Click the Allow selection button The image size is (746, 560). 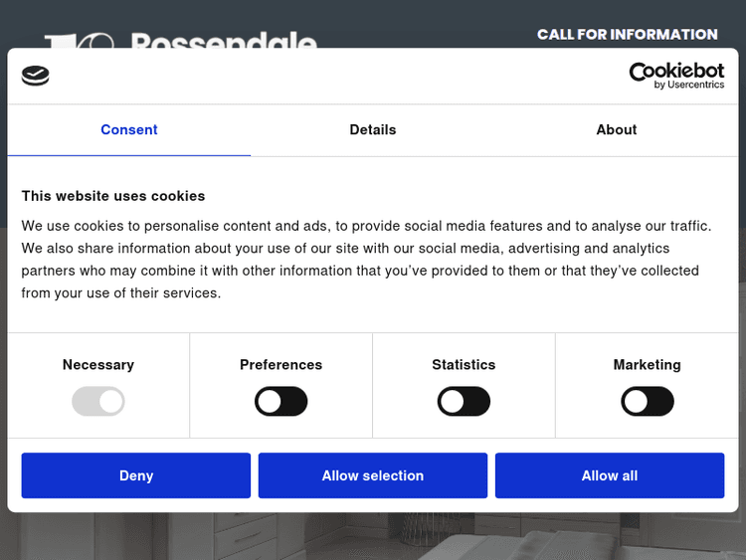373,475
